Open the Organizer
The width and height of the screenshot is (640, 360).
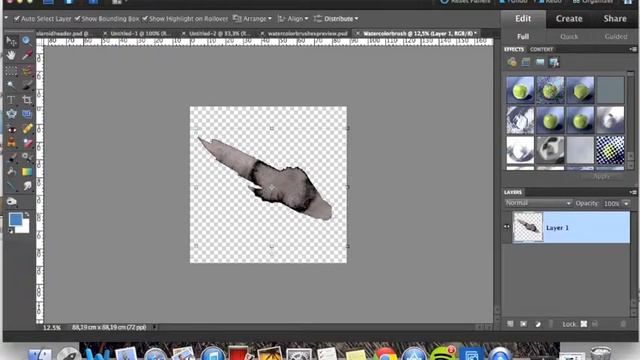(593, 2)
